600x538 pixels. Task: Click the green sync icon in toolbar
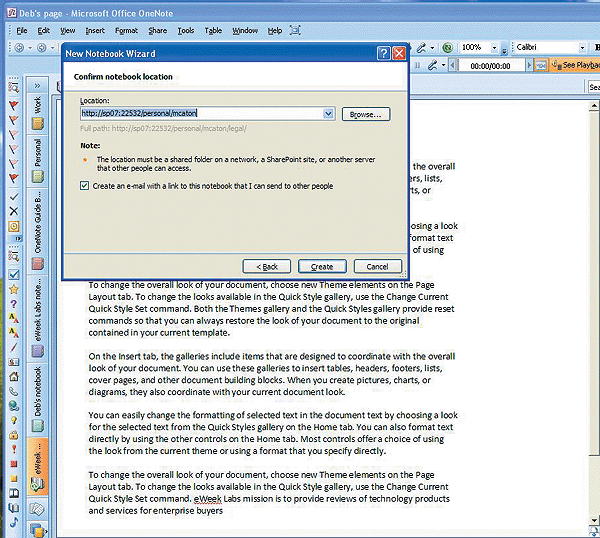tap(447, 47)
